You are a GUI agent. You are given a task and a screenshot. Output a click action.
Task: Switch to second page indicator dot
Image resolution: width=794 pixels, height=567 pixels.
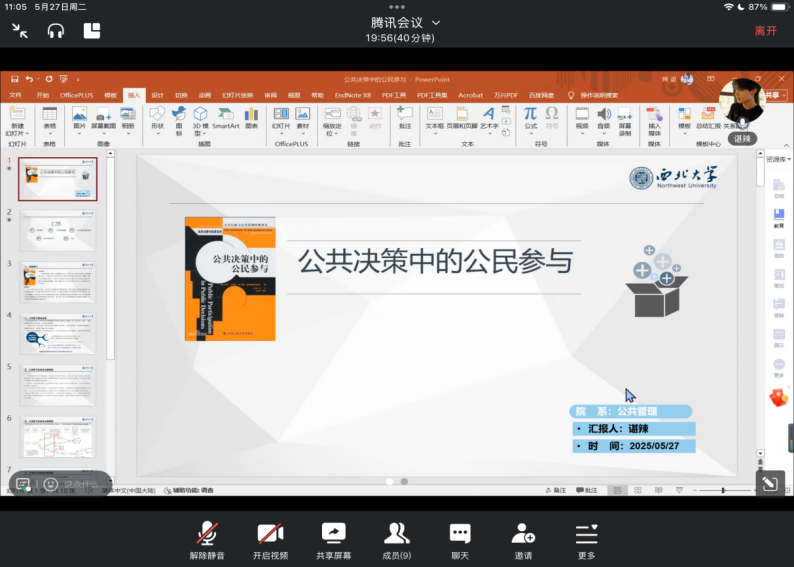pos(404,481)
